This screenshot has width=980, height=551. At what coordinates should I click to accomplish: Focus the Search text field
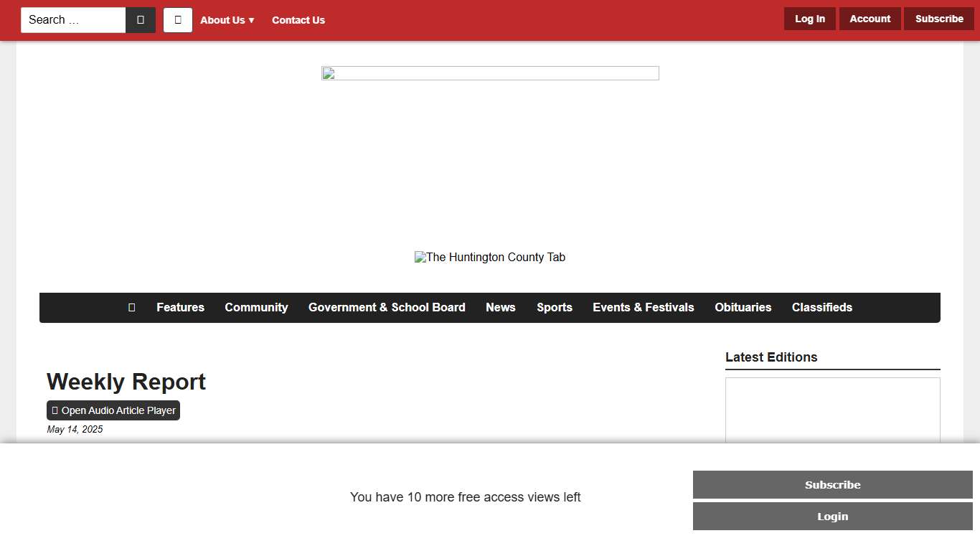click(73, 20)
